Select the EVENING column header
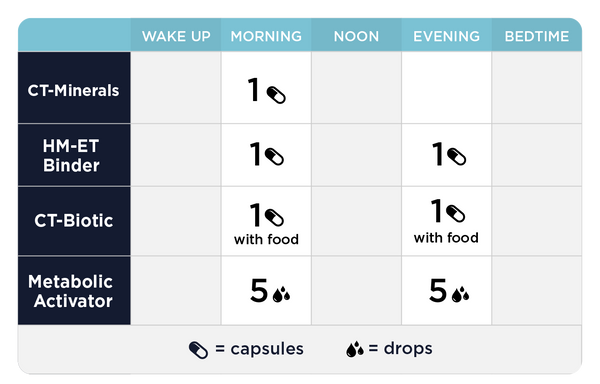This screenshot has height=384, width=600. tap(447, 36)
